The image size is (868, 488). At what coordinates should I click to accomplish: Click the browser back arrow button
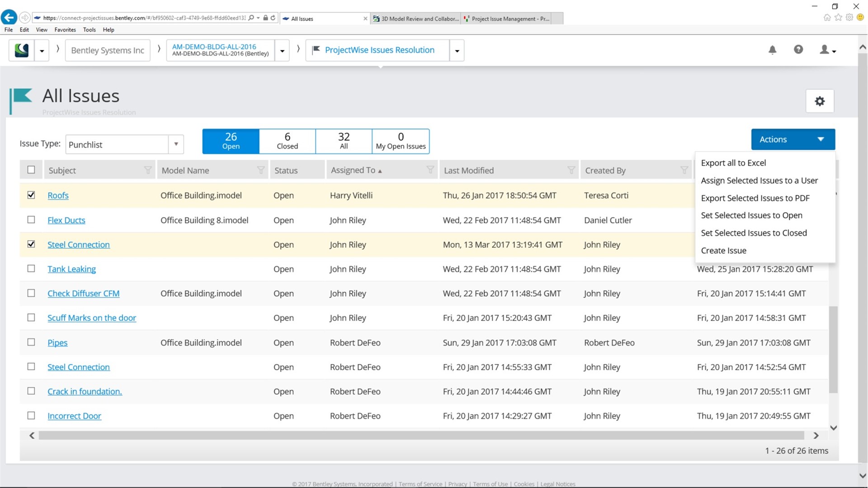(x=9, y=18)
